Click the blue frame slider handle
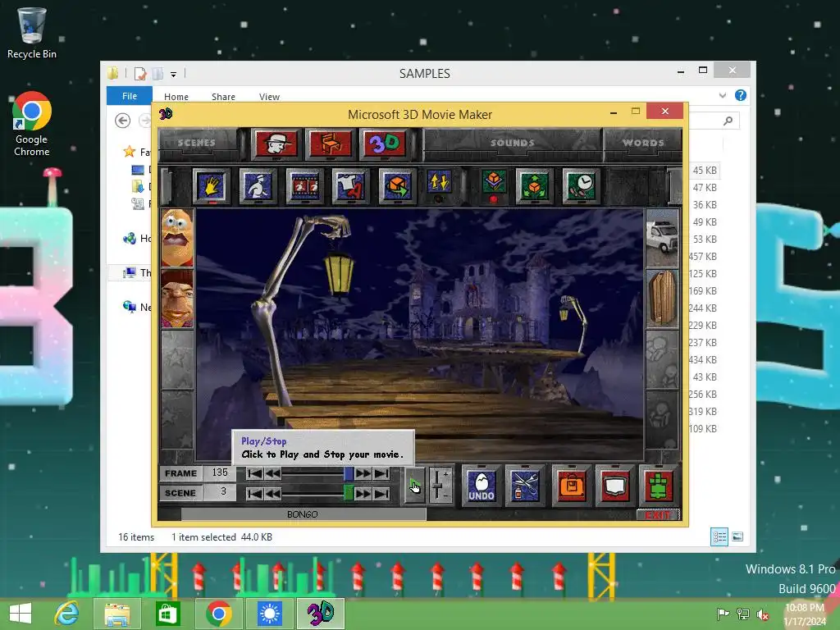 point(348,473)
